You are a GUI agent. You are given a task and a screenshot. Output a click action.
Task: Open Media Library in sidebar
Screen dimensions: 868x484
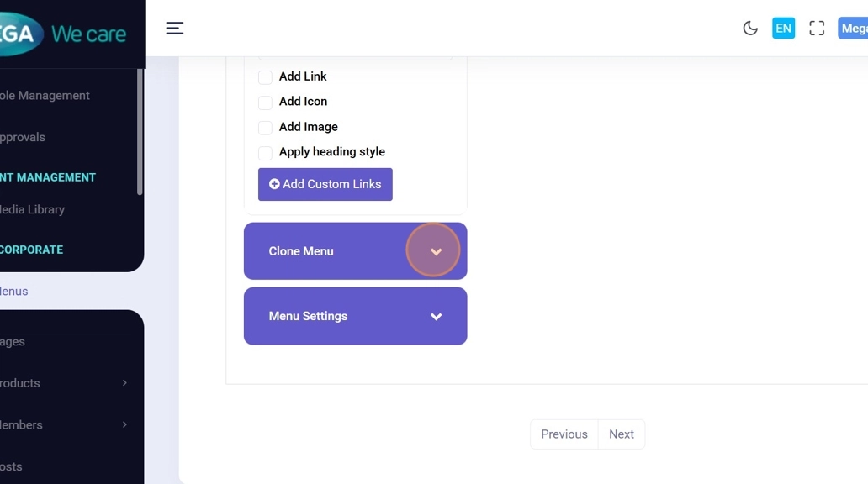coord(32,209)
